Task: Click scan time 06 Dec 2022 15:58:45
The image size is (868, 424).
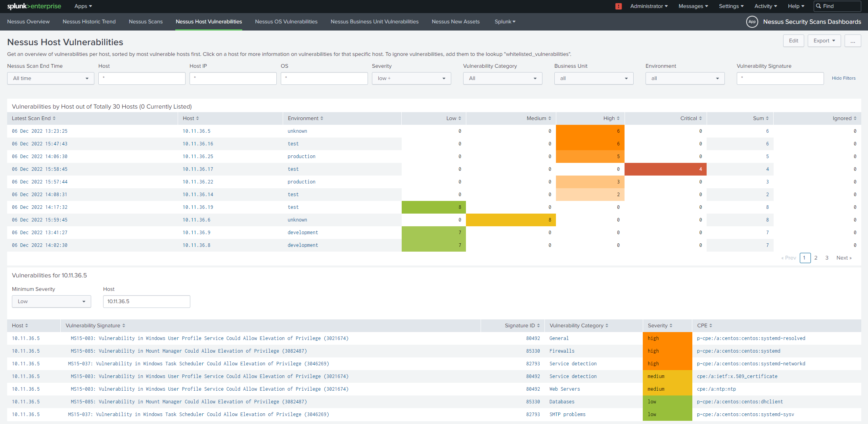Action: pos(40,169)
